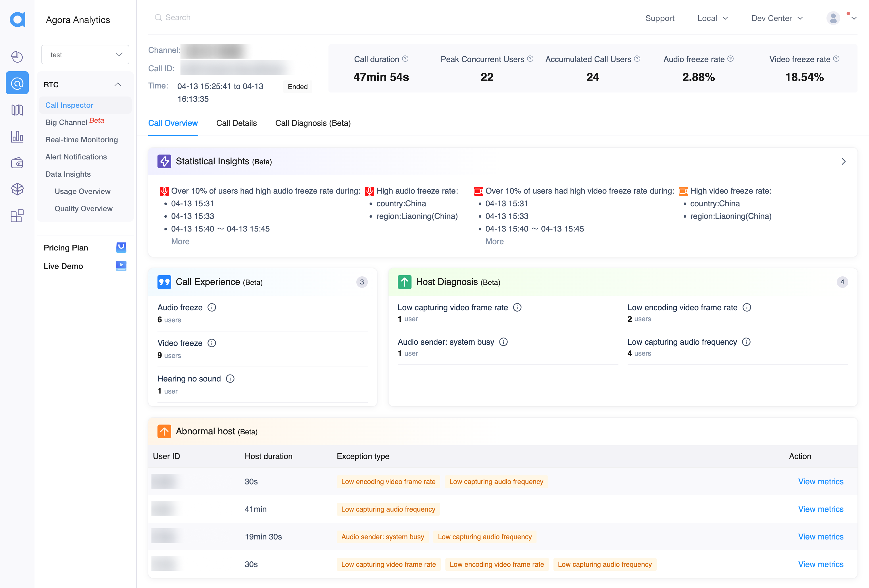Click the Host Diagnosis green arrow icon
This screenshot has width=869, height=588.
(404, 282)
